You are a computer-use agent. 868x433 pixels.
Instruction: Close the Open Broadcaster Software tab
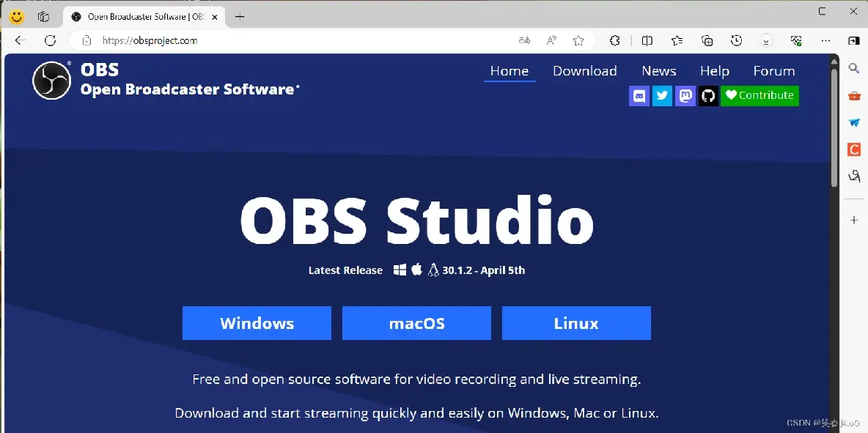click(215, 17)
